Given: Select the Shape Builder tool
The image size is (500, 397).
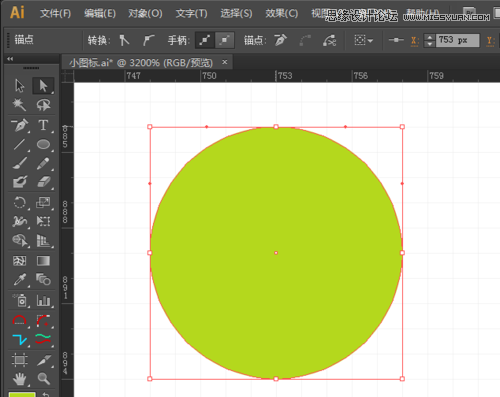Looking at the screenshot, I should coord(20,240).
